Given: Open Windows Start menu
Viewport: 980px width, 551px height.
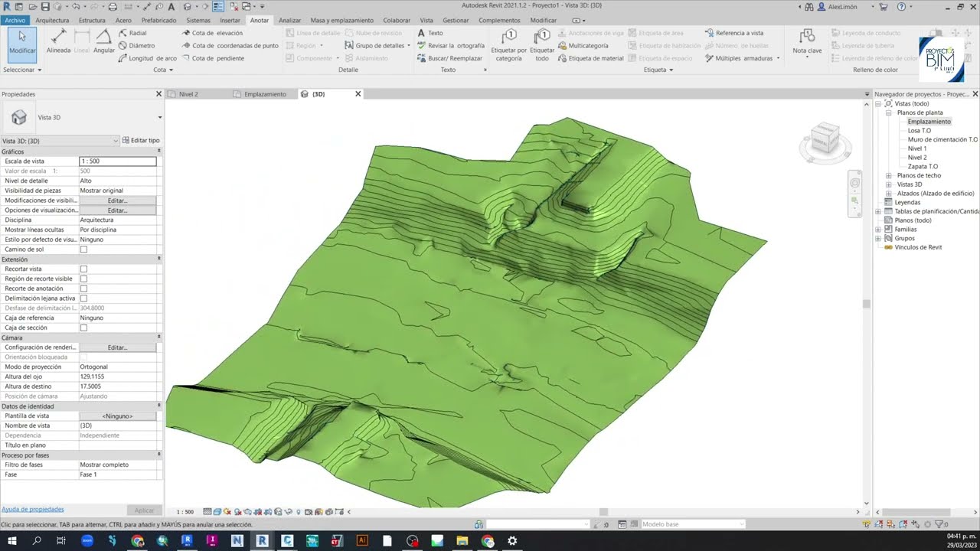Looking at the screenshot, I should coord(12,541).
